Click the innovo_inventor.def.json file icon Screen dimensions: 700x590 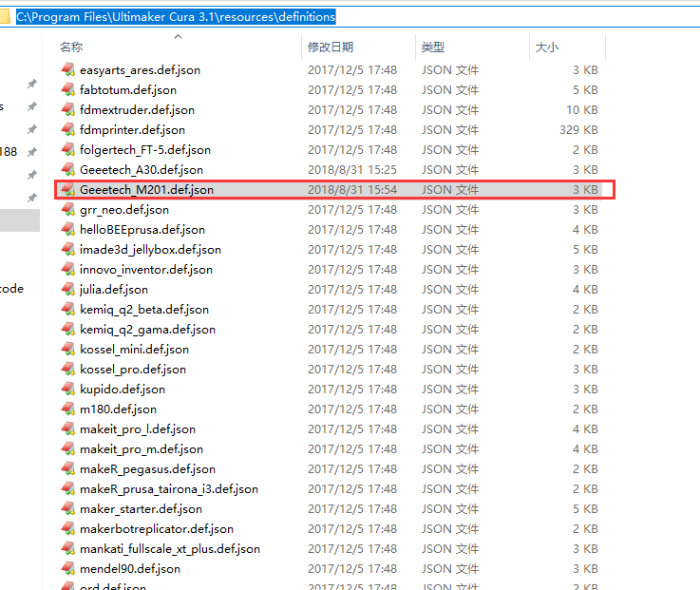tap(67, 269)
